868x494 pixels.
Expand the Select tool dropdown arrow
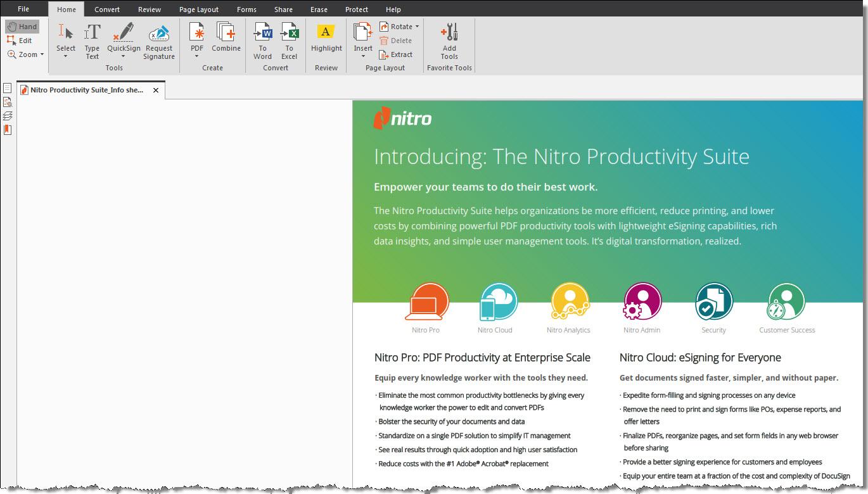pos(66,56)
